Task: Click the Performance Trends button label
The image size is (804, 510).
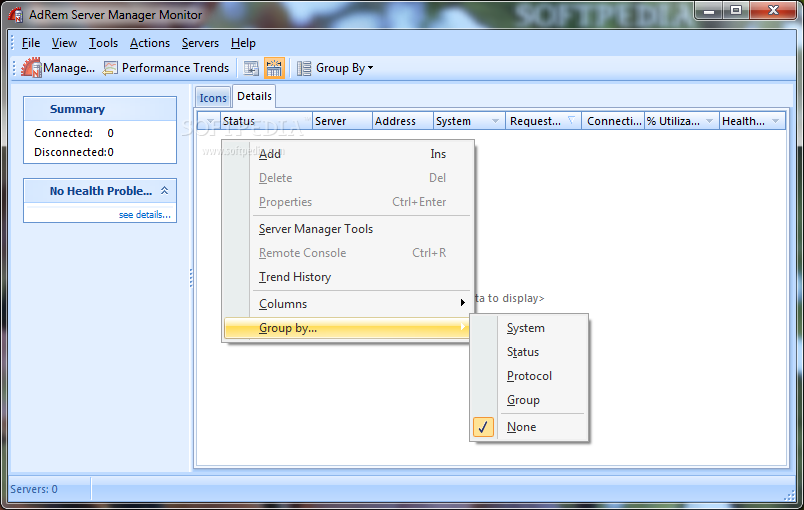Action: tap(175, 68)
